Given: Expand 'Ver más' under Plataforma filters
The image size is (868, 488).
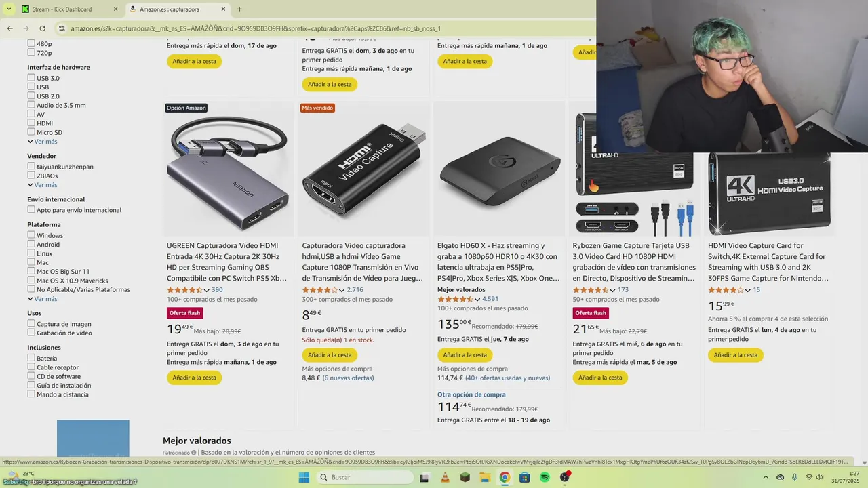Looking at the screenshot, I should click(42, 299).
